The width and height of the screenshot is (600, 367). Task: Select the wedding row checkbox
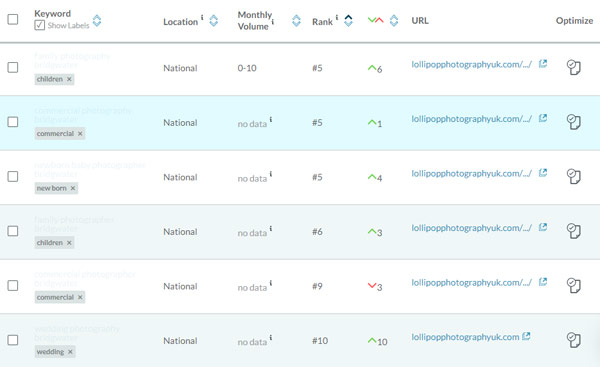13,340
